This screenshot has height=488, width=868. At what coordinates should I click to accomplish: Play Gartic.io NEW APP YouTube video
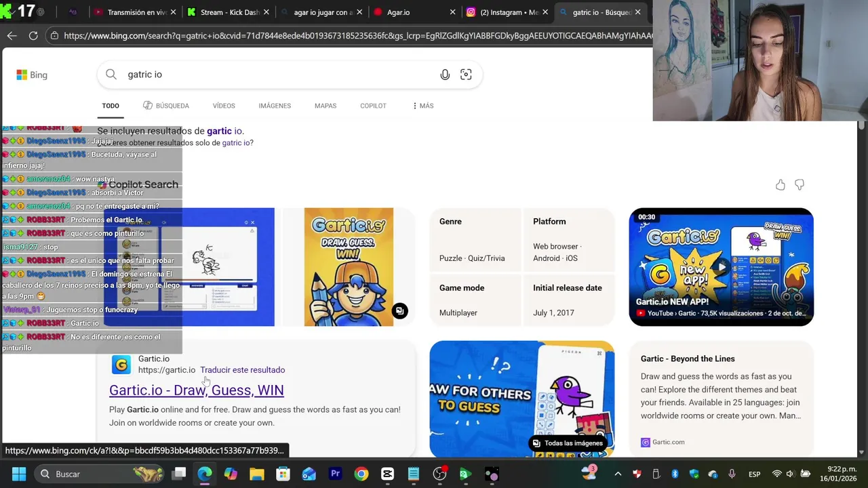722,267
